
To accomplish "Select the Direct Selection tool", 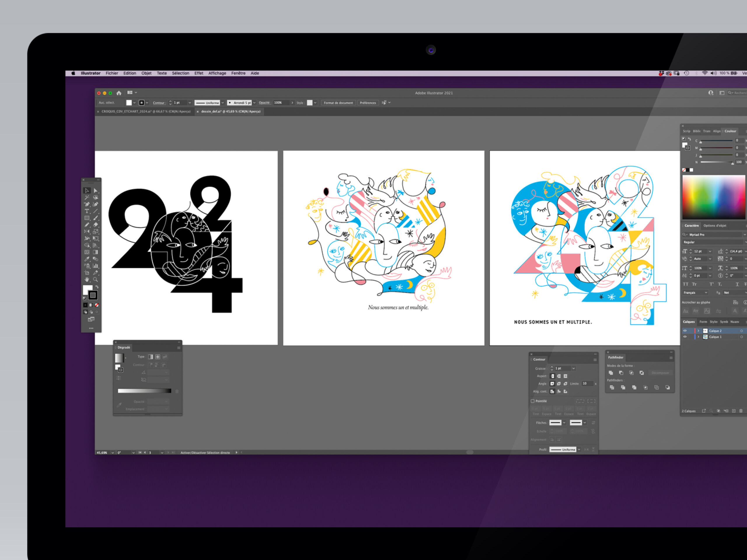I will tap(96, 191).
